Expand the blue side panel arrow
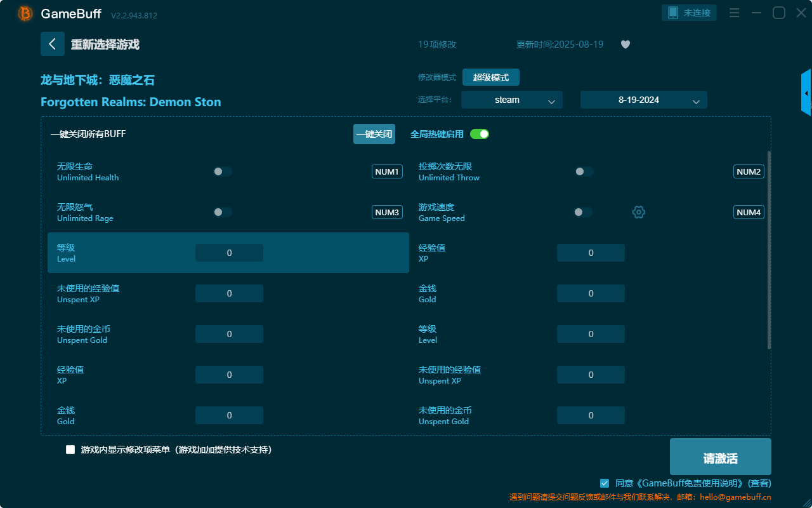812x508 pixels. (806, 93)
